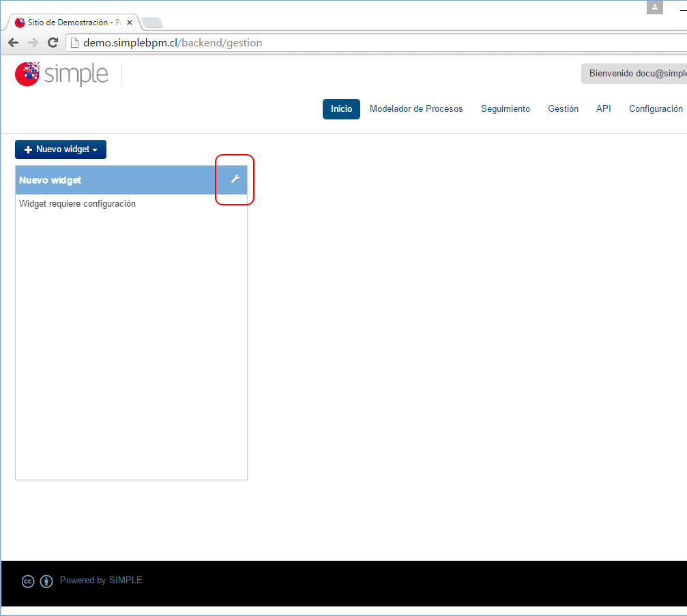Select the Sitio de Demostración browser tab
Screen dimensions: 687x616
[x=74, y=23]
